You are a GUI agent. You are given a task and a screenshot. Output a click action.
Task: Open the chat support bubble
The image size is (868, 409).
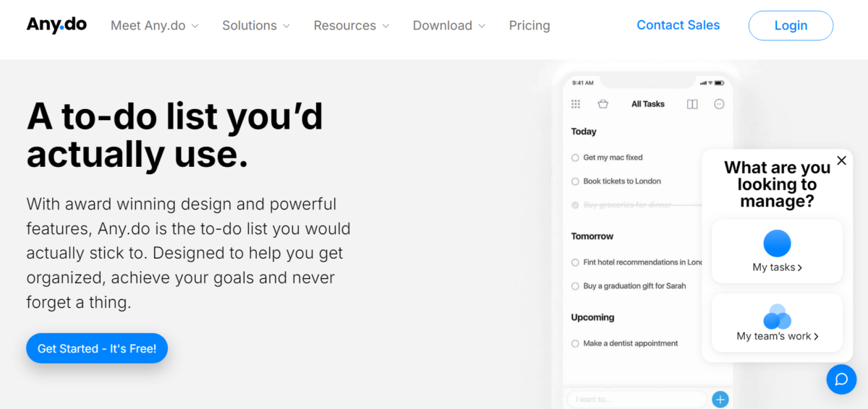pos(841,379)
